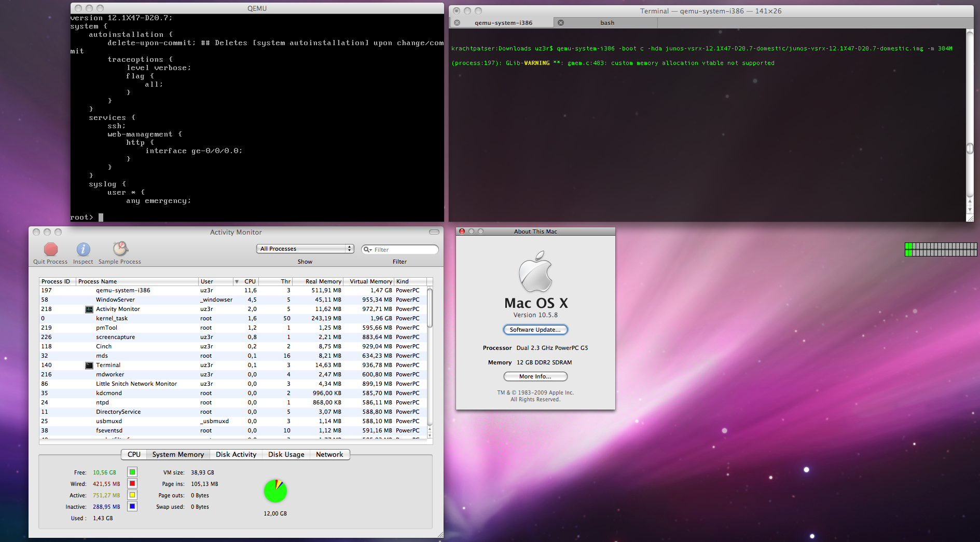Screen dimensions: 980x542
Task: Select the usbmuxd process row
Action: click(233, 422)
